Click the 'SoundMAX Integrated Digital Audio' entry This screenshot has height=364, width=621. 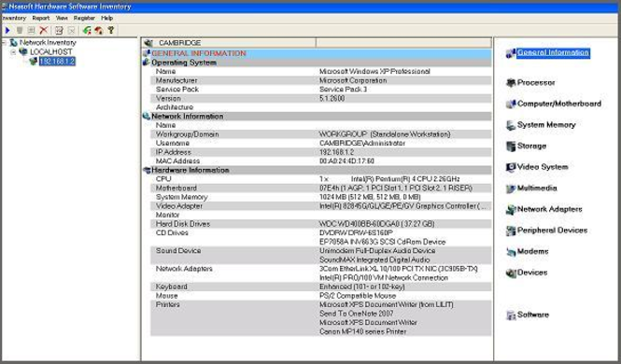tap(374, 260)
